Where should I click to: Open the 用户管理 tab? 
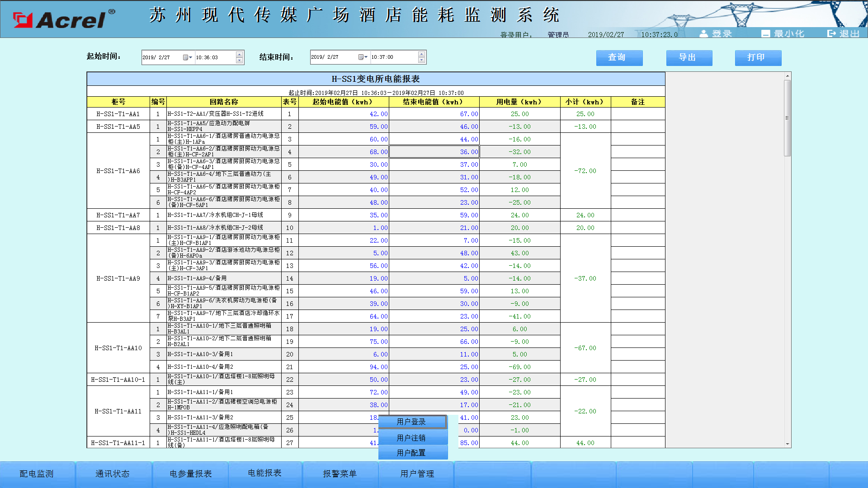416,474
